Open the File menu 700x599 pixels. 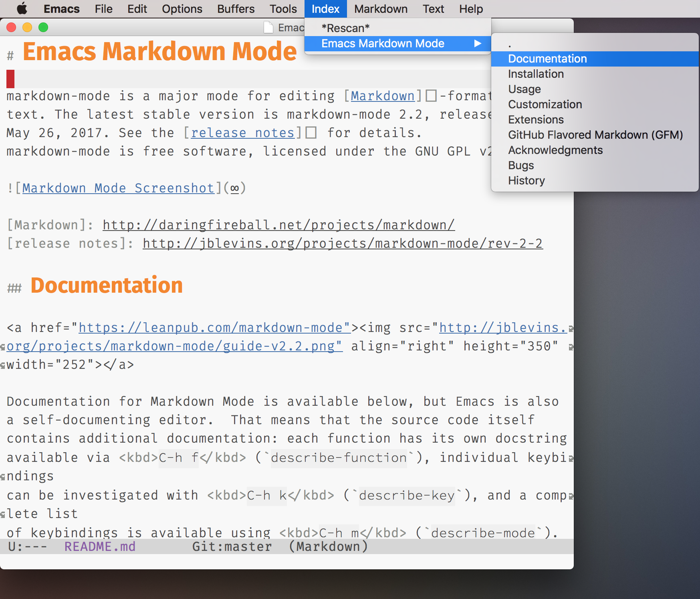(x=103, y=8)
